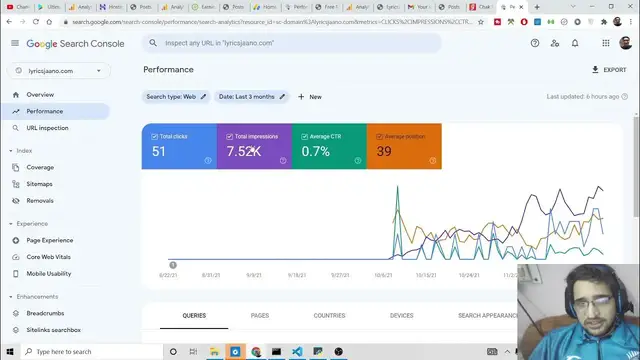Viewport: 640px width, 360px height.
Task: Show hidden system tray icons
Action: (507, 351)
